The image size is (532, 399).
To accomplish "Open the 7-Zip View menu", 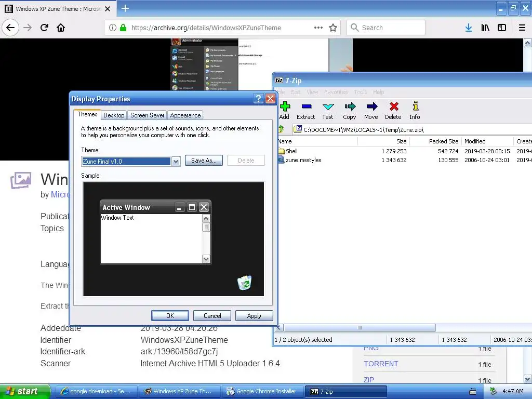I will tap(312, 92).
